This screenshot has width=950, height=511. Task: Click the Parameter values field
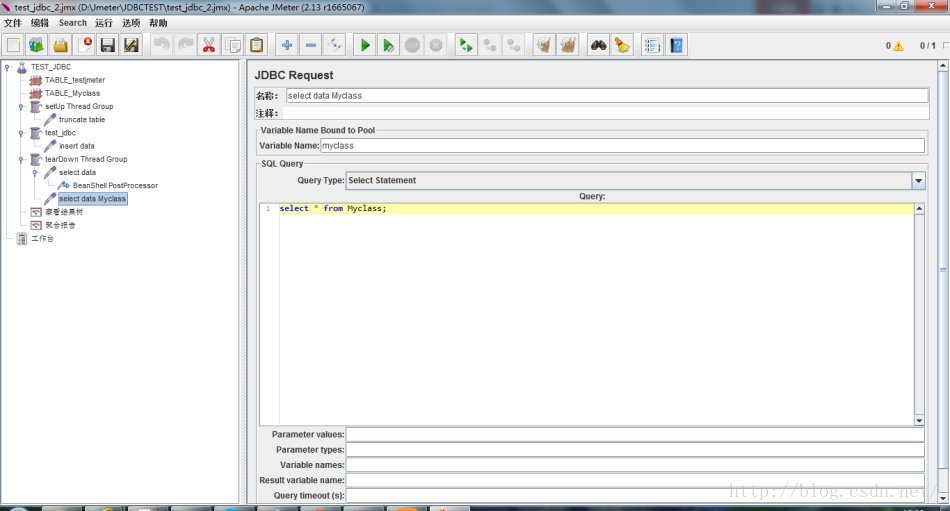[x=635, y=435]
